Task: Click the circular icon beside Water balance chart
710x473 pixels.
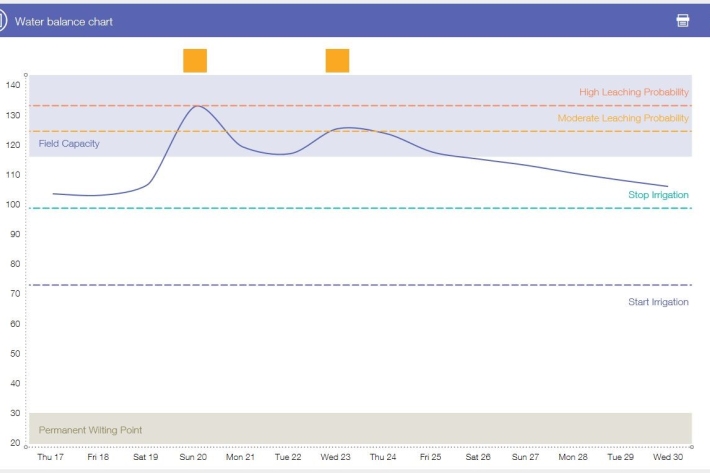Action: pos(3,20)
